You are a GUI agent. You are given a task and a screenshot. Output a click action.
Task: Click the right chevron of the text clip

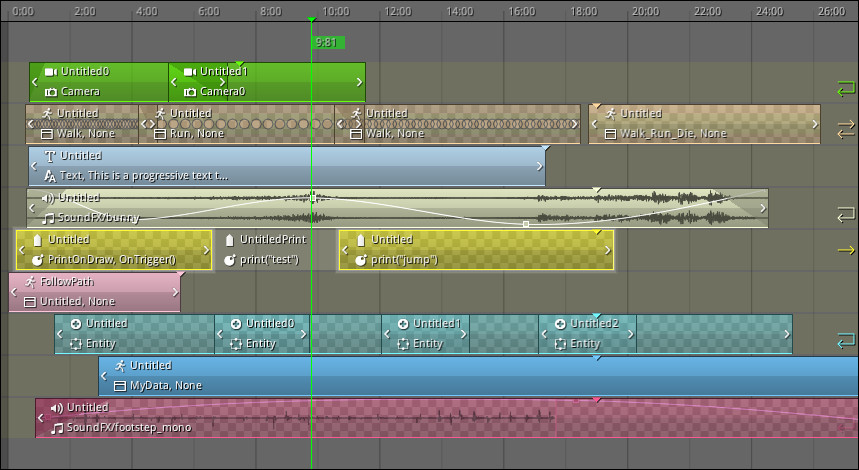(540, 166)
